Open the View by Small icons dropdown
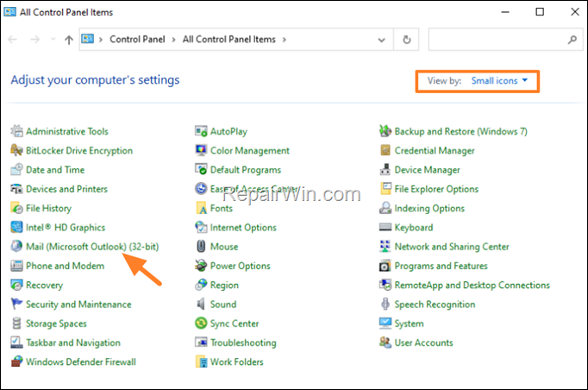588x390 pixels. coord(499,81)
